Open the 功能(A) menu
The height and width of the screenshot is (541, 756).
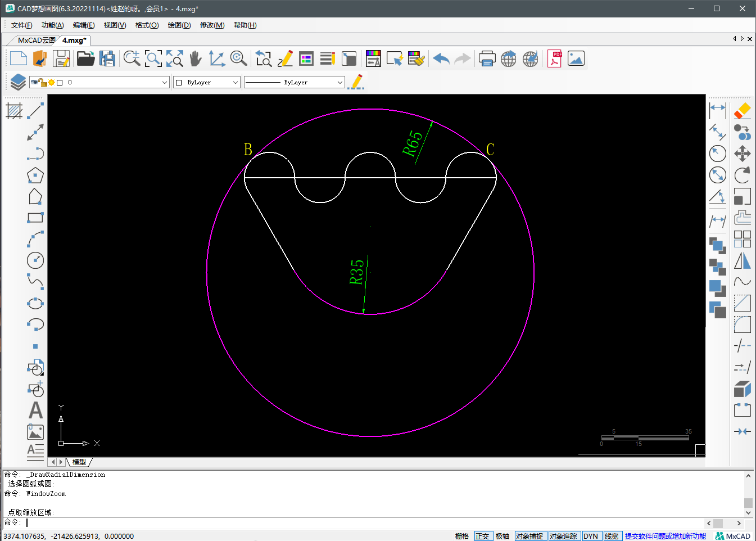tap(53, 25)
